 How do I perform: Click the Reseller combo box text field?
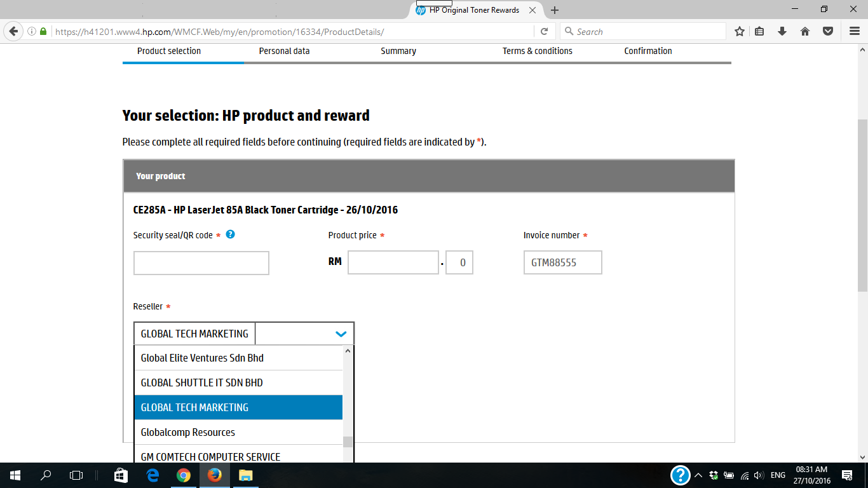[194, 334]
